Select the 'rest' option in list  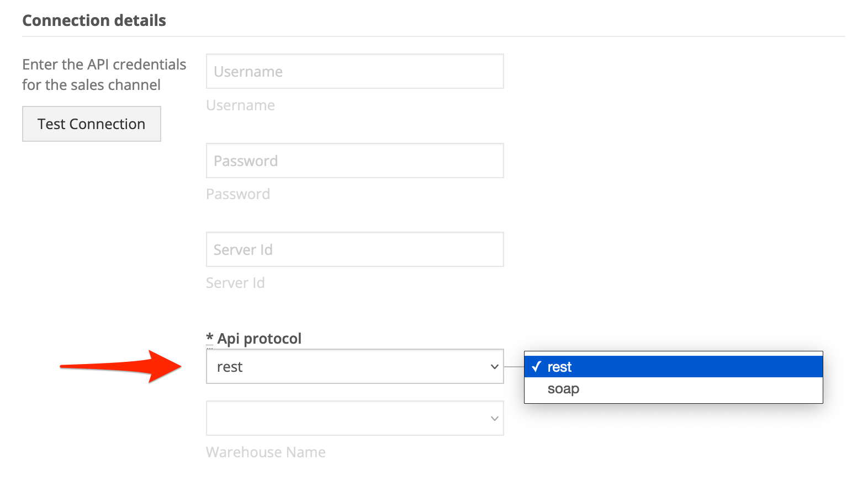[x=674, y=367]
